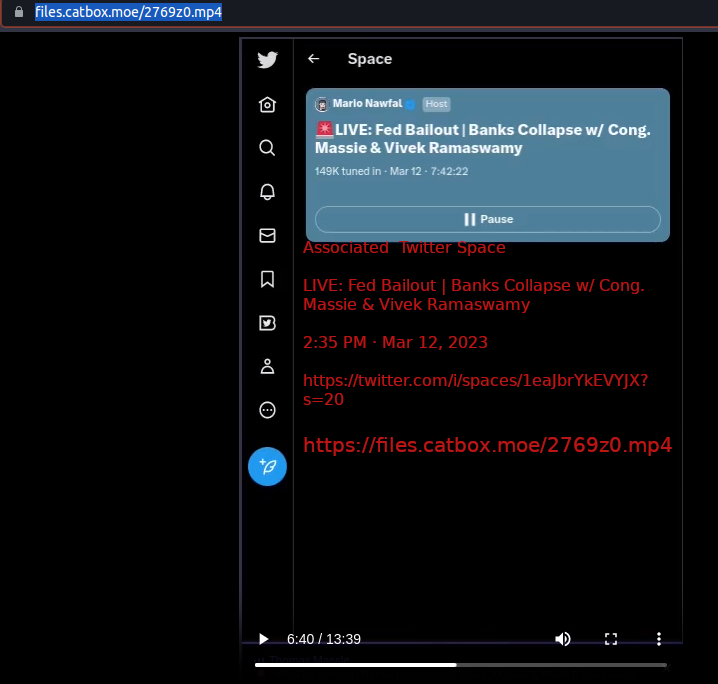
Task: Click the 6:40 / 13:39 time display
Action: (324, 639)
